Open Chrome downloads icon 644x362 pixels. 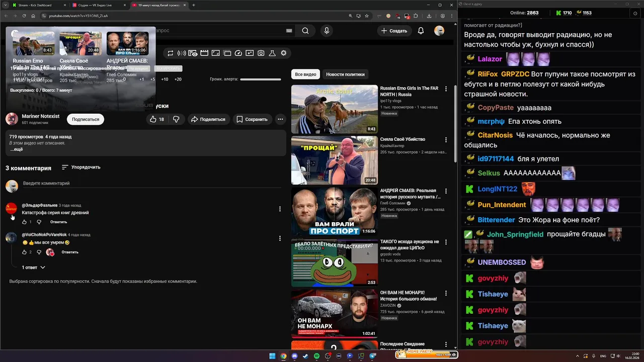click(x=429, y=16)
